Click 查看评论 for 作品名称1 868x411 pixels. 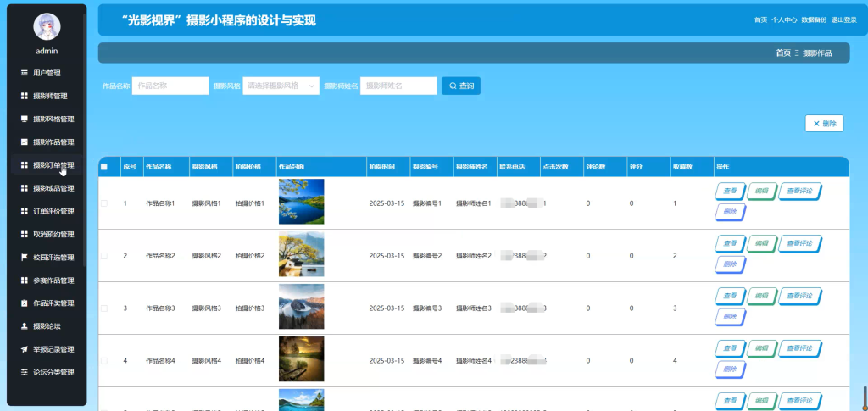(799, 192)
